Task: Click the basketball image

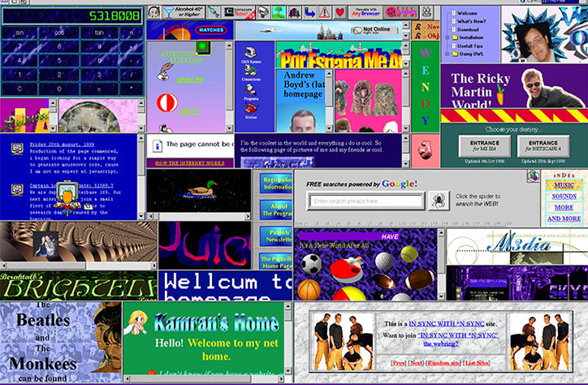Action: click(x=309, y=290)
